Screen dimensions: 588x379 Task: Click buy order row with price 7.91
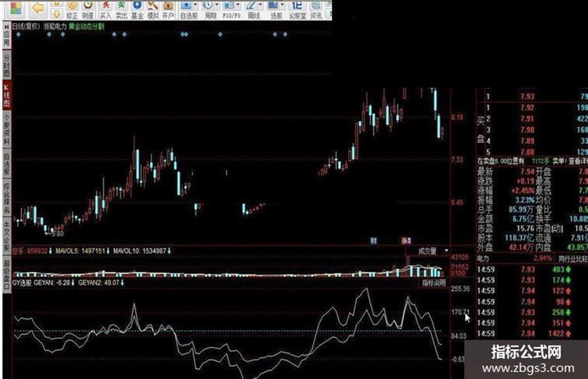pos(532,119)
